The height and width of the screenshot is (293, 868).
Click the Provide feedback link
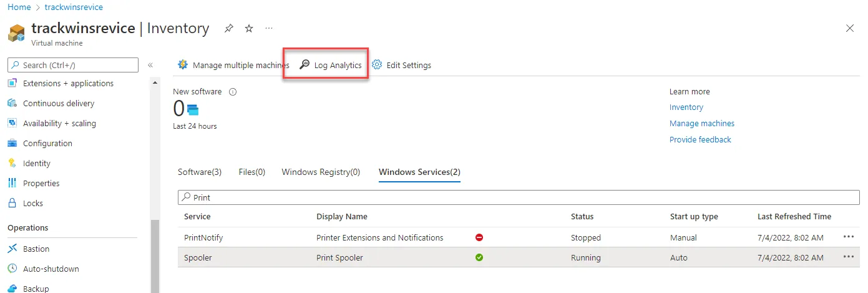[700, 140]
